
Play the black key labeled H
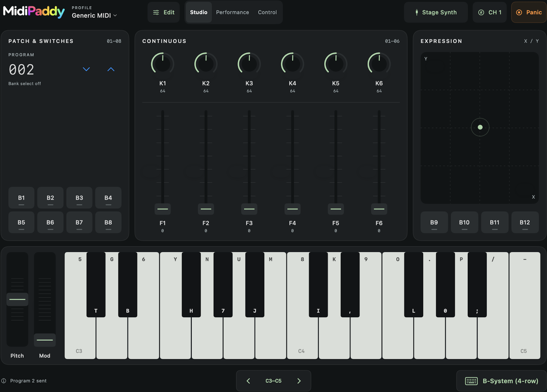[191, 284]
